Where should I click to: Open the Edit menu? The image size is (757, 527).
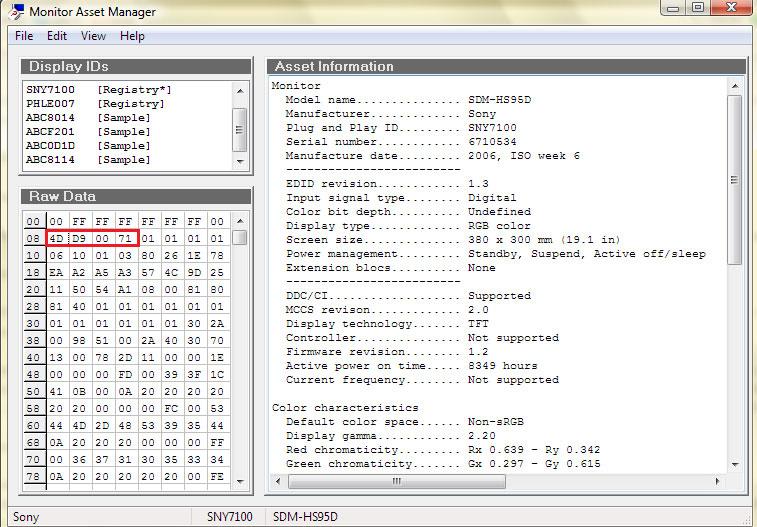tap(56, 36)
